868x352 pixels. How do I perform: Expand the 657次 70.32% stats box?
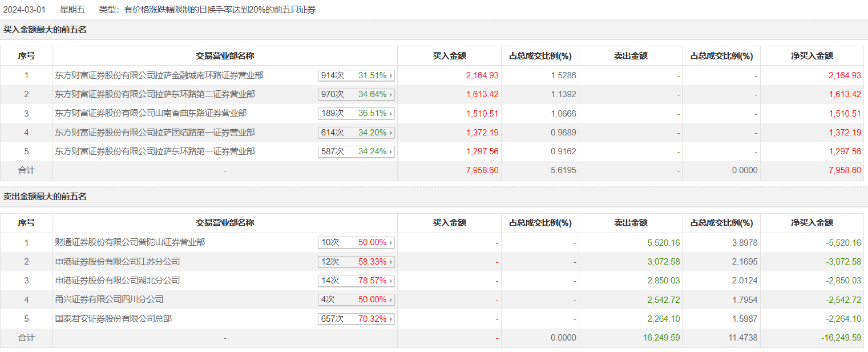[x=356, y=319]
